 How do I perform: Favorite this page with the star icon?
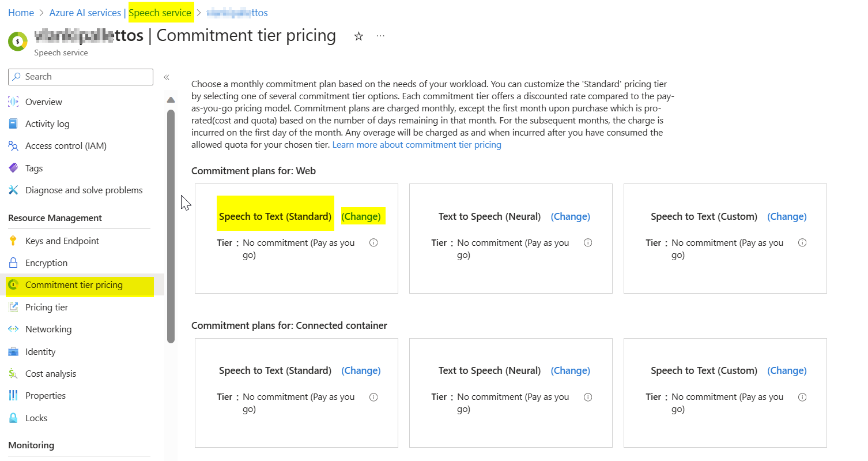358,36
